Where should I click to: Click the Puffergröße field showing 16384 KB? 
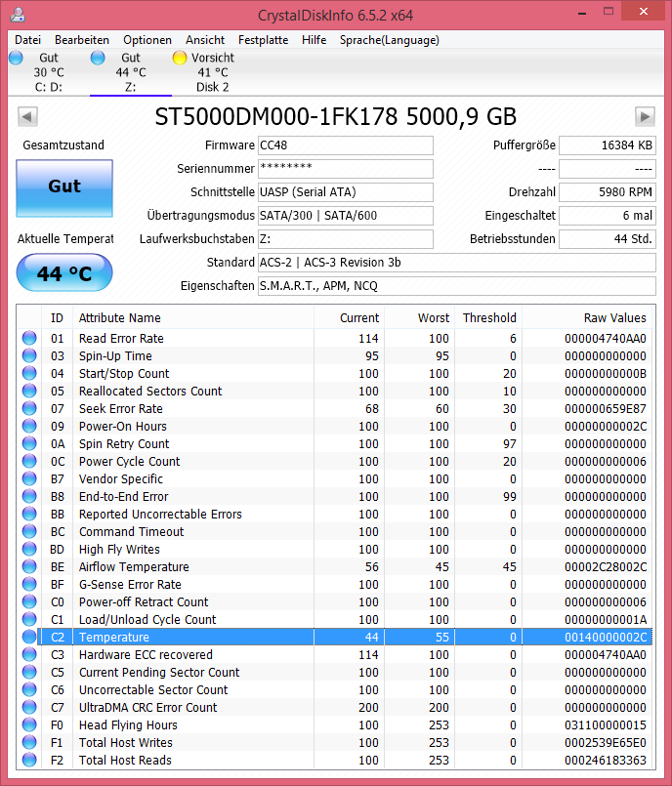coord(608,145)
